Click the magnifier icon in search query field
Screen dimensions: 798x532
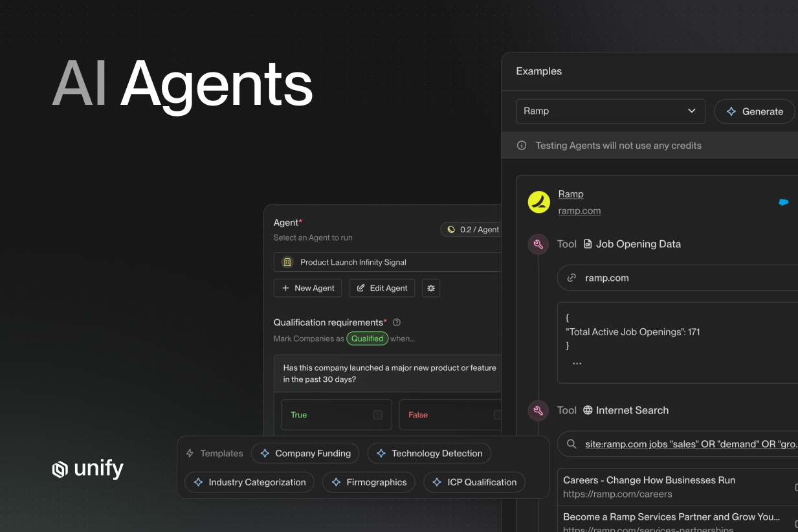click(x=571, y=444)
